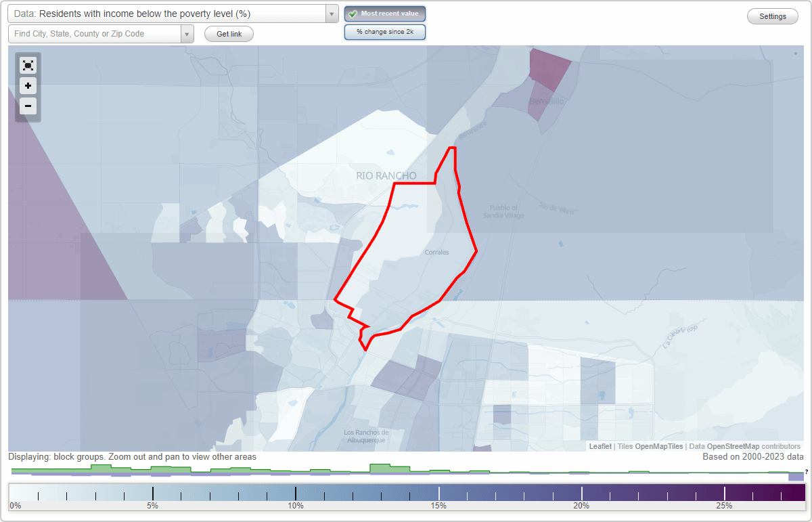Click the Leaflet attribution link

point(600,446)
